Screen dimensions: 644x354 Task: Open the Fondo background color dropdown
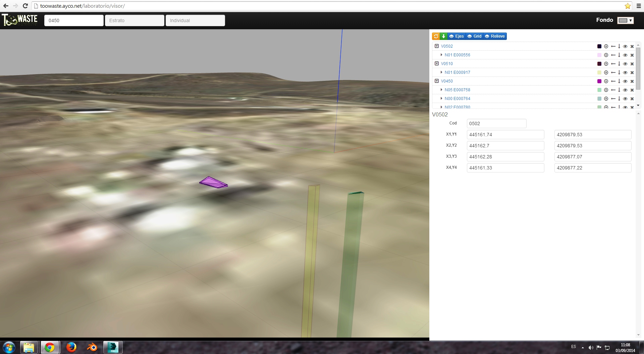[626, 20]
